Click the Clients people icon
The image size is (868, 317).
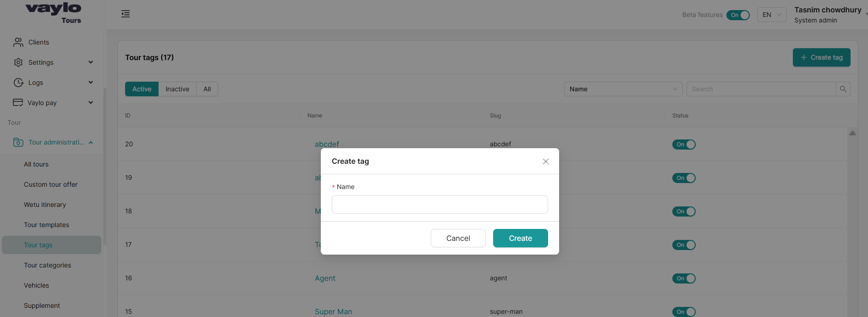click(x=18, y=42)
